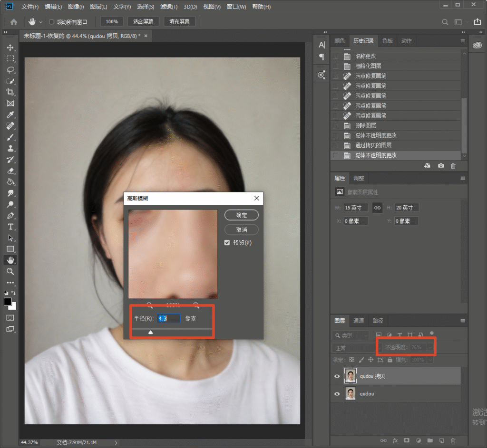This screenshot has height=448, width=487.
Task: Open the search icon in options bar
Action: pos(445,22)
